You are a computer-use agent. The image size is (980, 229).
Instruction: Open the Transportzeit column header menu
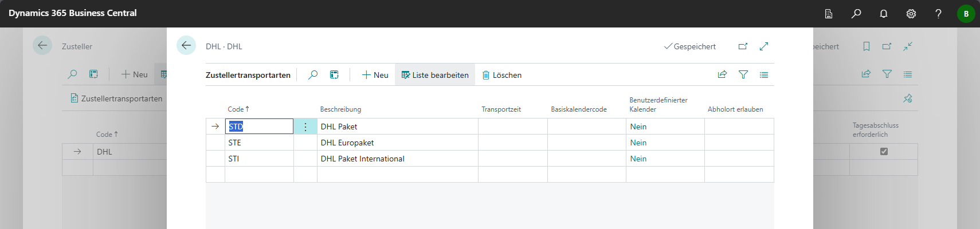coord(501,109)
